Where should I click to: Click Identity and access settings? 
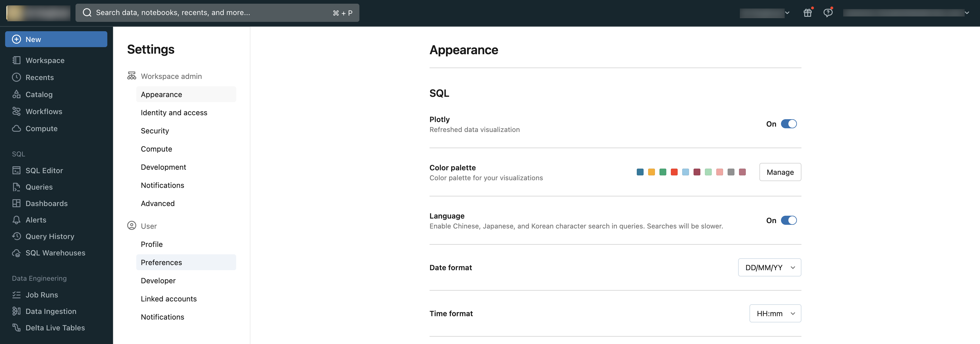(x=174, y=112)
